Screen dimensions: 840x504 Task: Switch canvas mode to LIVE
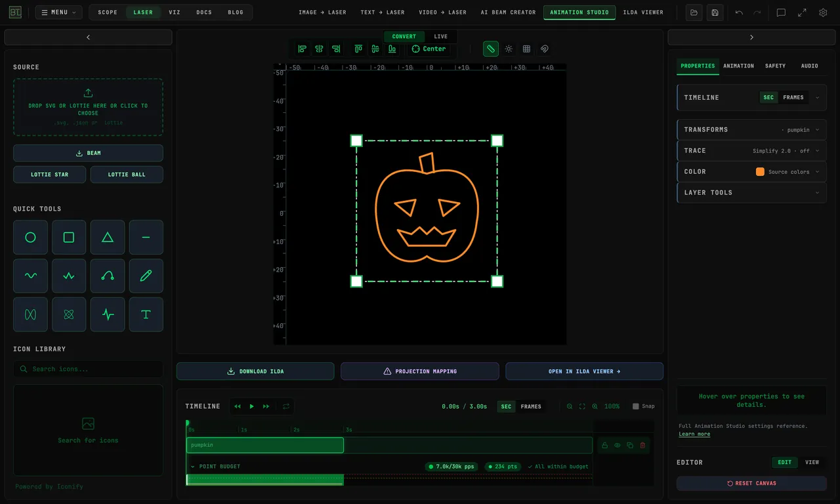(x=441, y=37)
